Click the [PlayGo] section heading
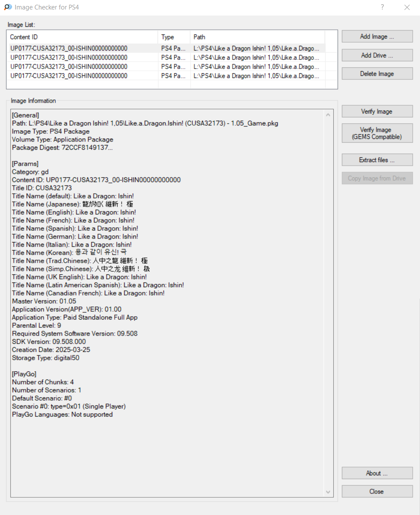420x515 pixels. pyautogui.click(x=24, y=374)
